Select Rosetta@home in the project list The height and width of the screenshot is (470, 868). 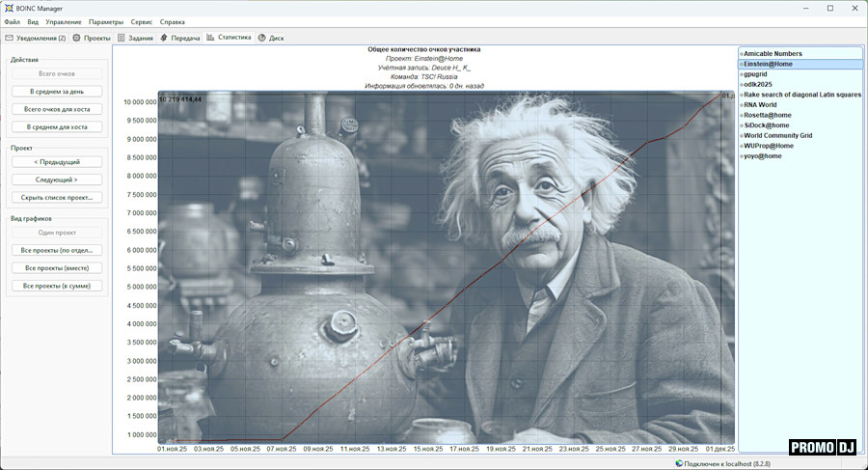(x=768, y=115)
